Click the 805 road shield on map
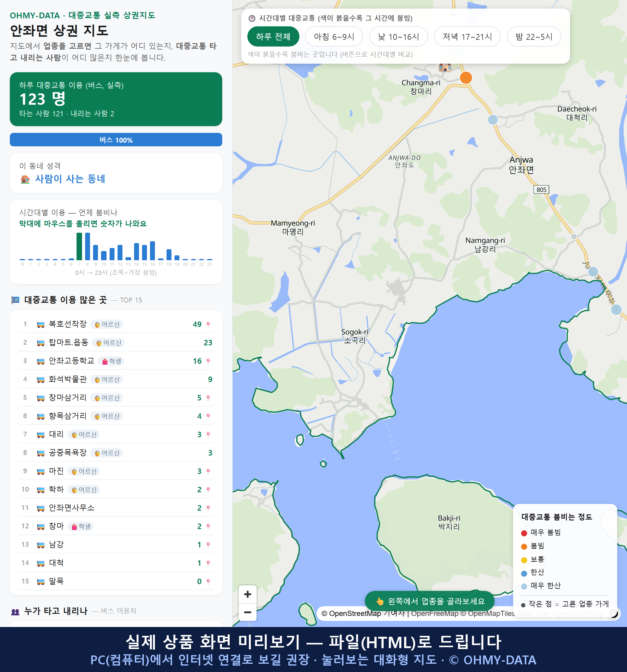The image size is (627, 672). (x=541, y=190)
